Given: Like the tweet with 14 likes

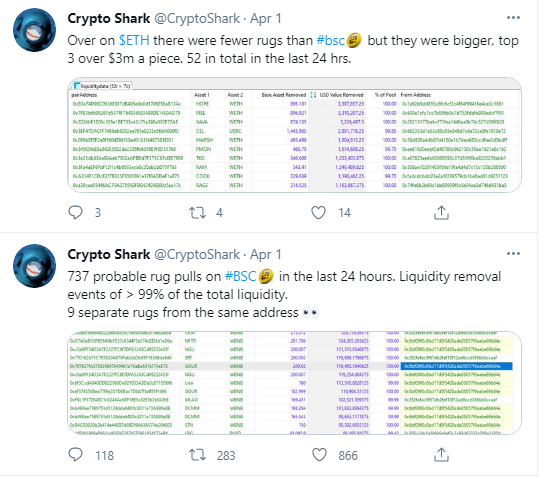Looking at the screenshot, I should 318,212.
